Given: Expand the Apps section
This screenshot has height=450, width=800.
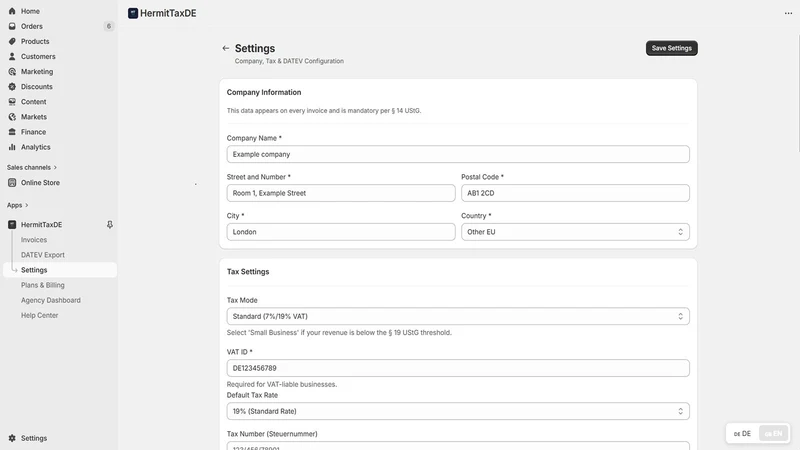Looking at the screenshot, I should 17,205.
